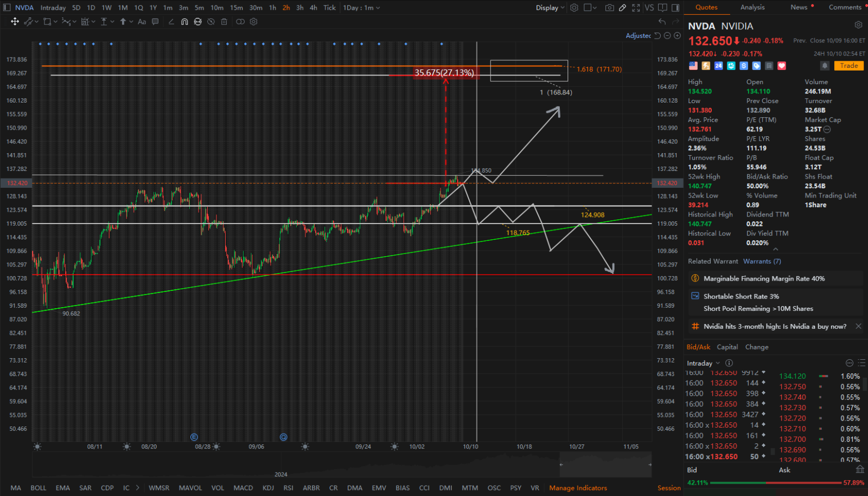Viewport: 868px width, 496px height.
Task: Click the Adjusted price label
Action: click(x=639, y=36)
